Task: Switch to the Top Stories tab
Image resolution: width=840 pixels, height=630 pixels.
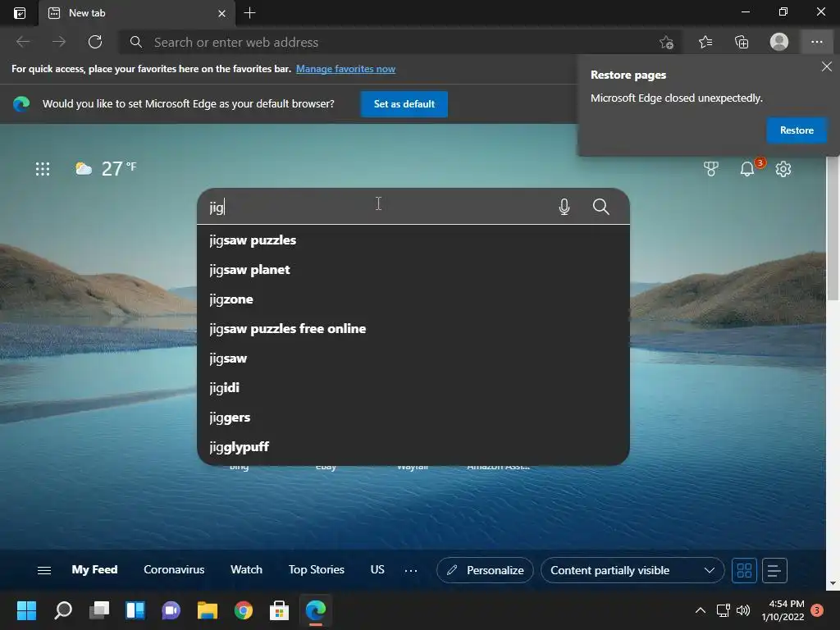Action: pyautogui.click(x=317, y=569)
